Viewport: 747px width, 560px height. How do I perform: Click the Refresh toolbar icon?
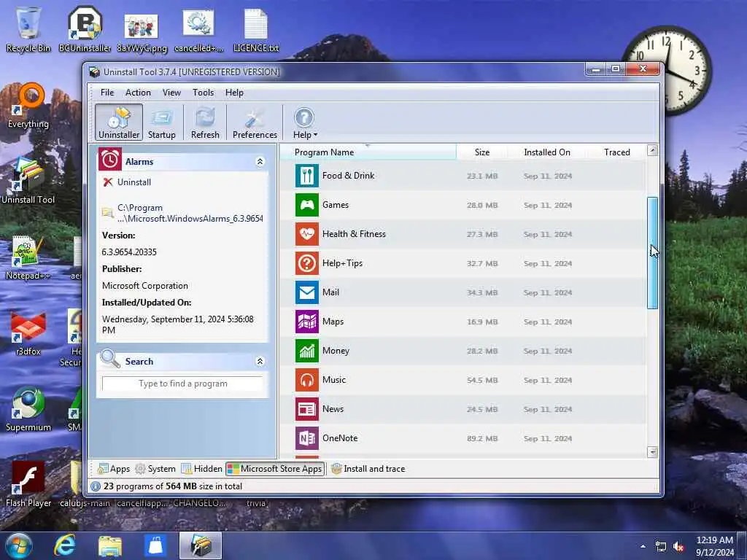[205, 122]
